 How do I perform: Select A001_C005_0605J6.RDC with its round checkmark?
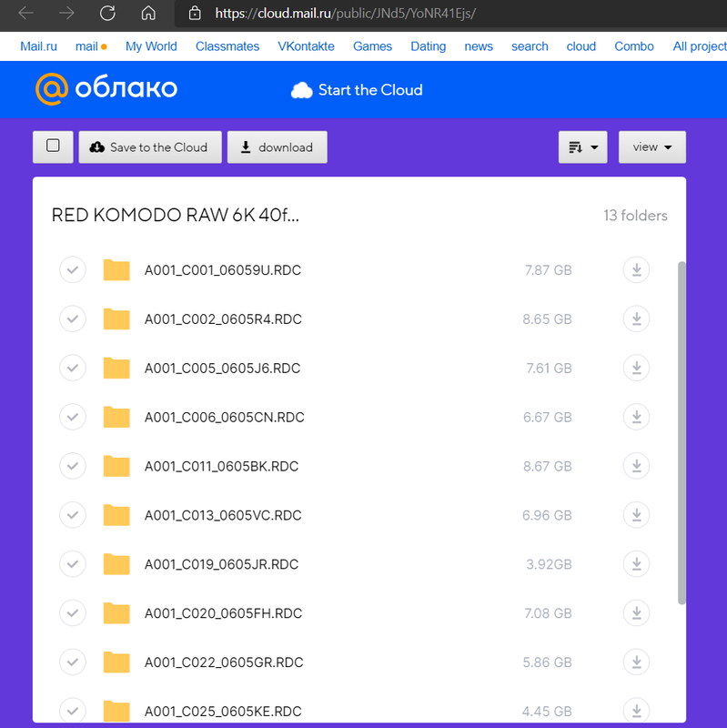tap(73, 368)
